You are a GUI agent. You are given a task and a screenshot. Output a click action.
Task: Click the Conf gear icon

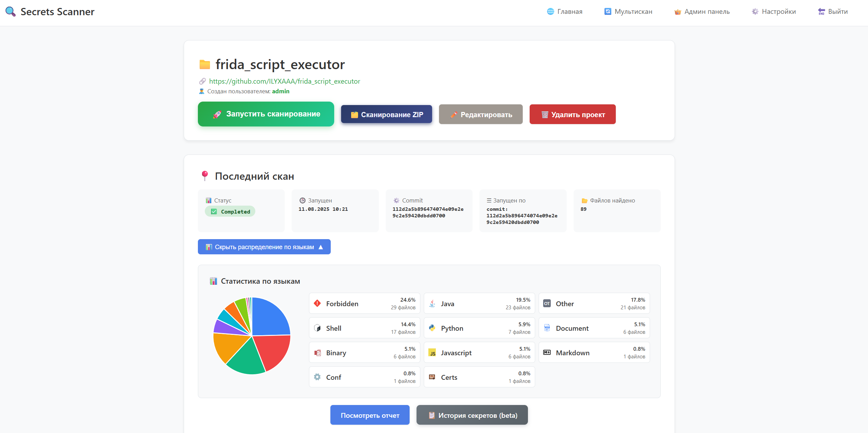tap(317, 377)
